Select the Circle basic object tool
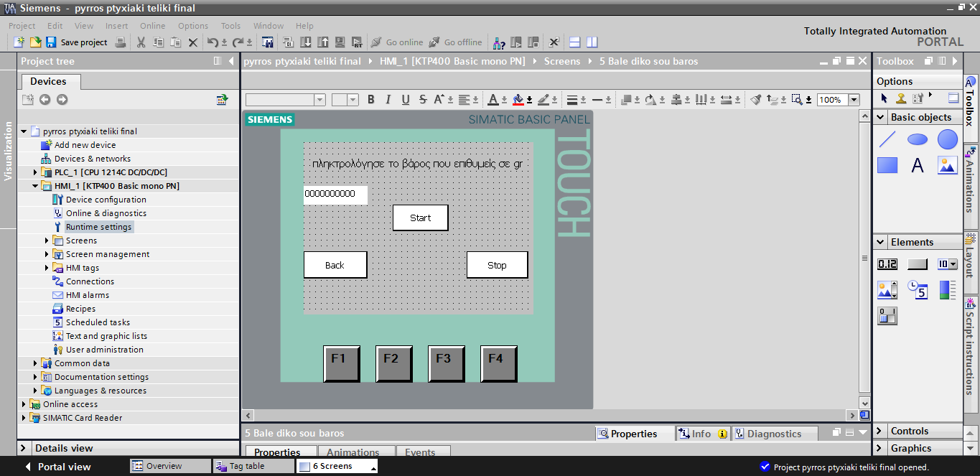 pos(948,140)
